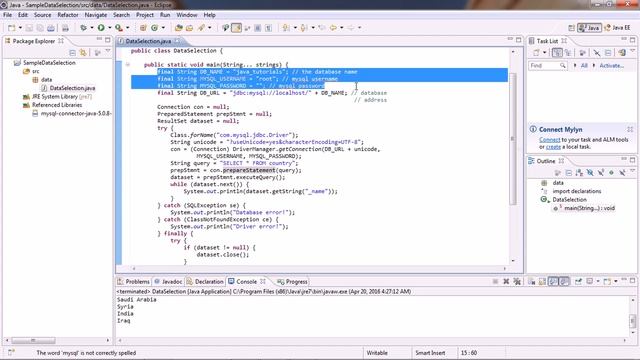640x360 pixels.
Task: Click New Task icon in Task List
Action: 536,53
